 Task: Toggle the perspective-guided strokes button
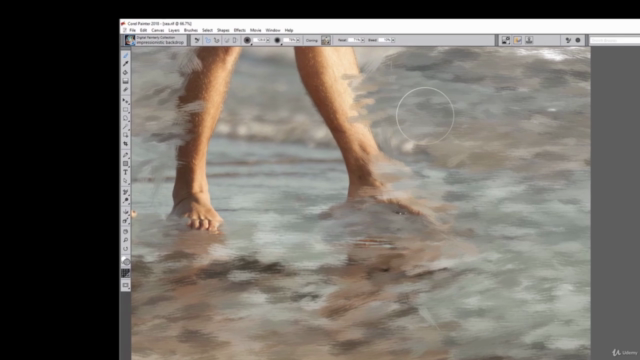(x=235, y=40)
